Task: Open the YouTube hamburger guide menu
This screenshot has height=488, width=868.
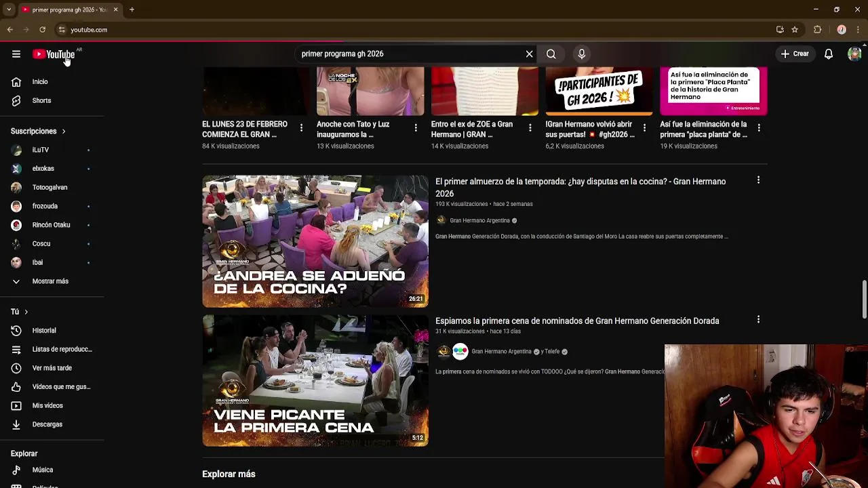Action: pyautogui.click(x=16, y=54)
